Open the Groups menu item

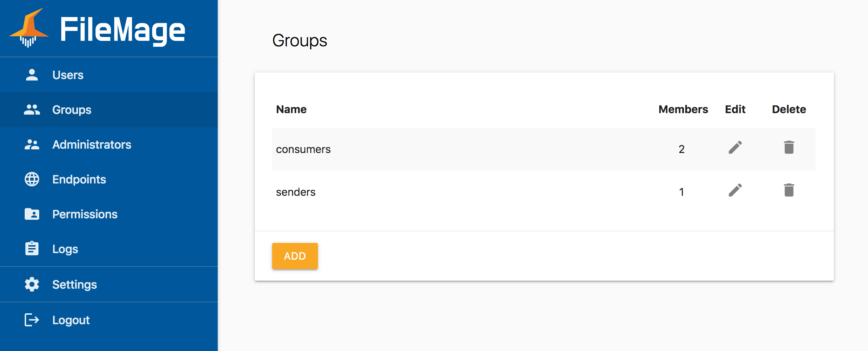point(72,110)
